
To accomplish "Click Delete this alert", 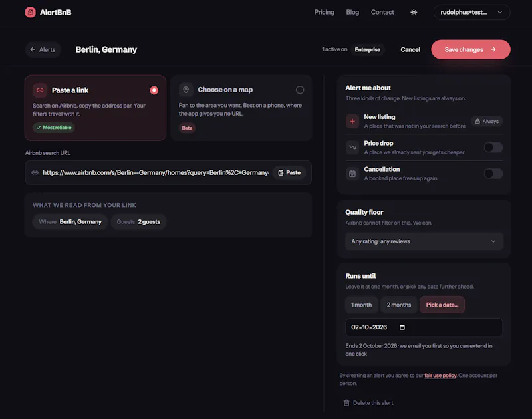I will tap(368, 403).
